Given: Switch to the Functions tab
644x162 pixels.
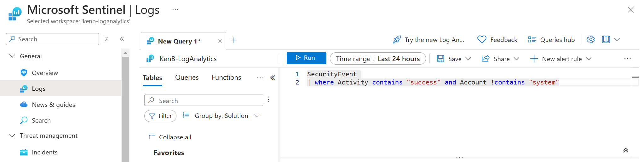Looking at the screenshot, I should coord(226,78).
